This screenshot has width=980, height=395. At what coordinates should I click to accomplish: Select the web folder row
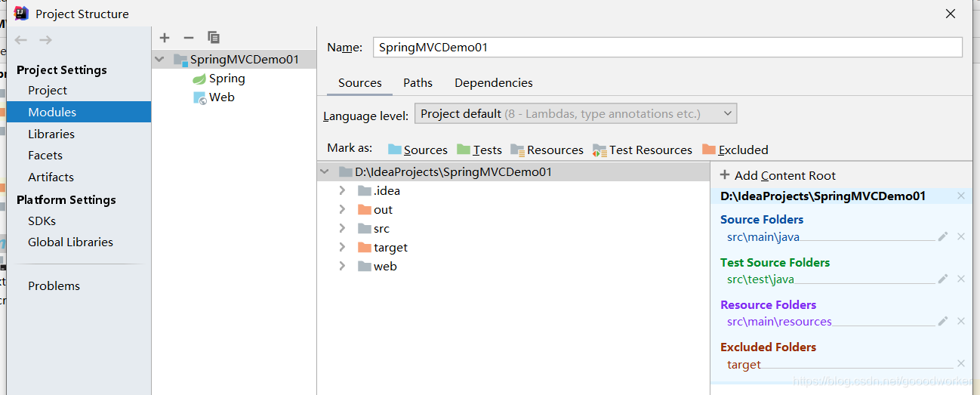[x=513, y=266]
